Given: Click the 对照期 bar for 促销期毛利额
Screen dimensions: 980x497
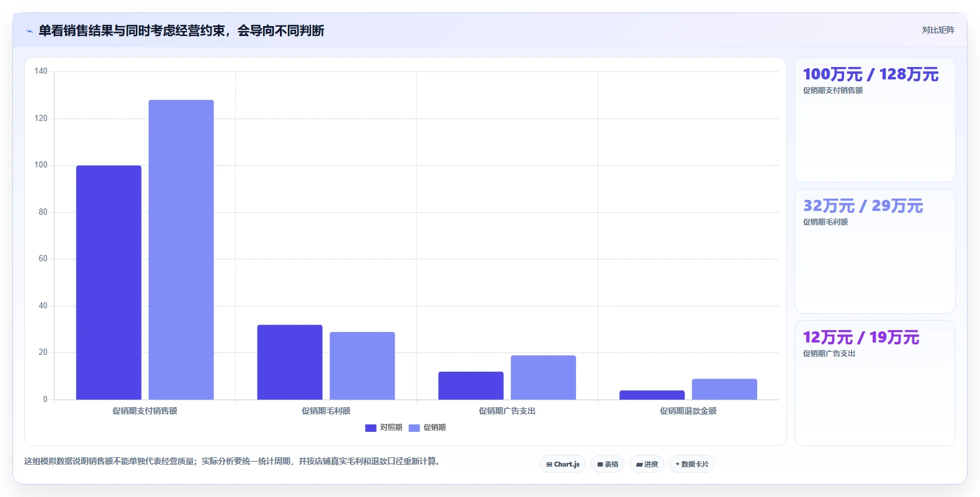Looking at the screenshot, I should 290,362.
